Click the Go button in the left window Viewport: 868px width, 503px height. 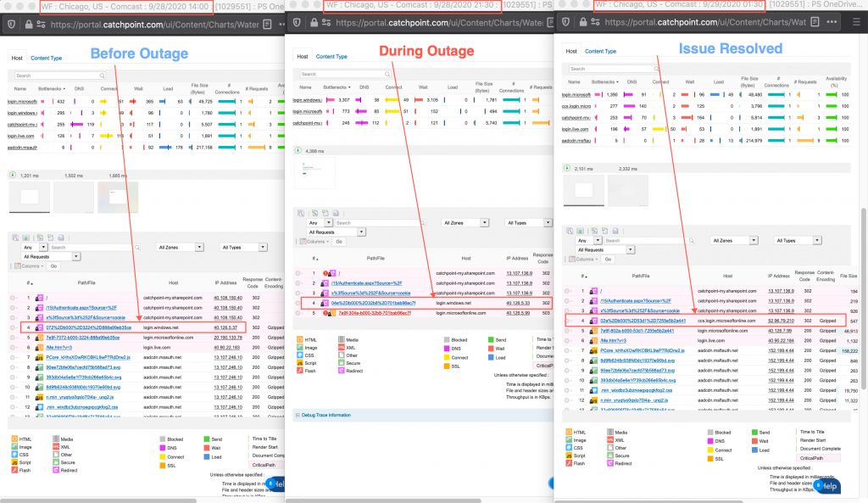(53, 265)
